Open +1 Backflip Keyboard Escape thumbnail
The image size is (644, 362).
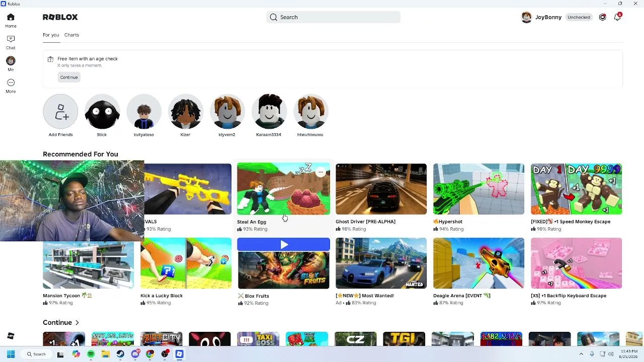[x=576, y=263]
